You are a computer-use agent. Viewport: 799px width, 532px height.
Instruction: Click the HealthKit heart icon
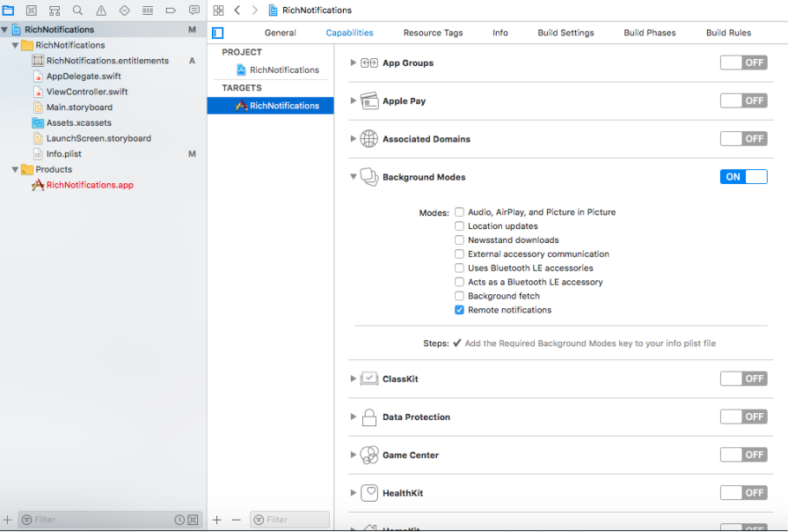pyautogui.click(x=369, y=493)
